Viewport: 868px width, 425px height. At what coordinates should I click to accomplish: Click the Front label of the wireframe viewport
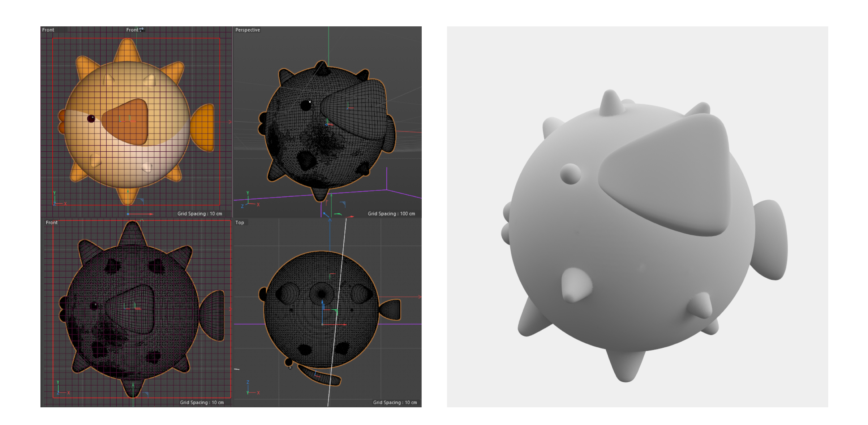(x=52, y=222)
